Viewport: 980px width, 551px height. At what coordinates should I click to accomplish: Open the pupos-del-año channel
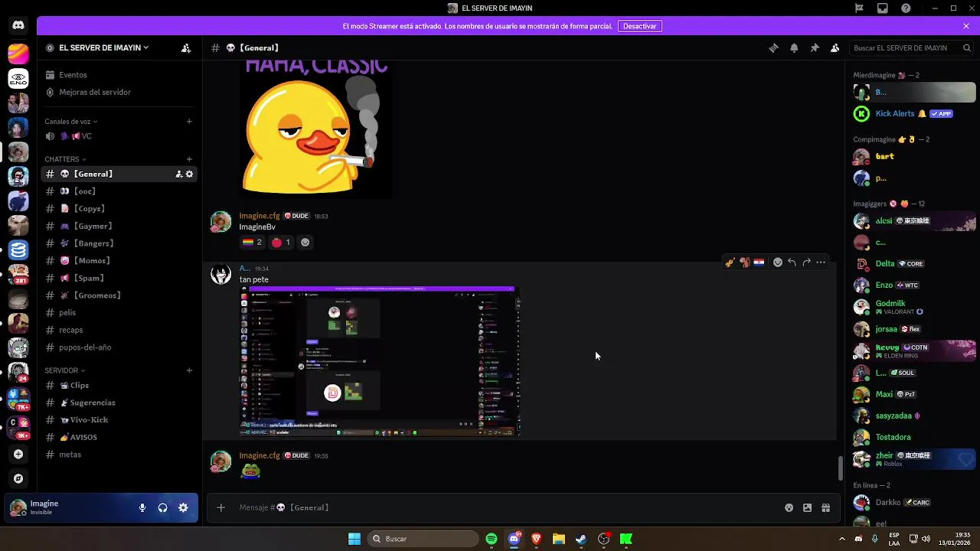119,347
